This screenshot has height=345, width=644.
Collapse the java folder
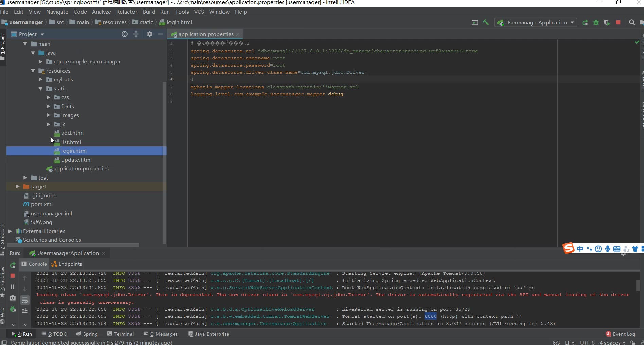tap(33, 53)
